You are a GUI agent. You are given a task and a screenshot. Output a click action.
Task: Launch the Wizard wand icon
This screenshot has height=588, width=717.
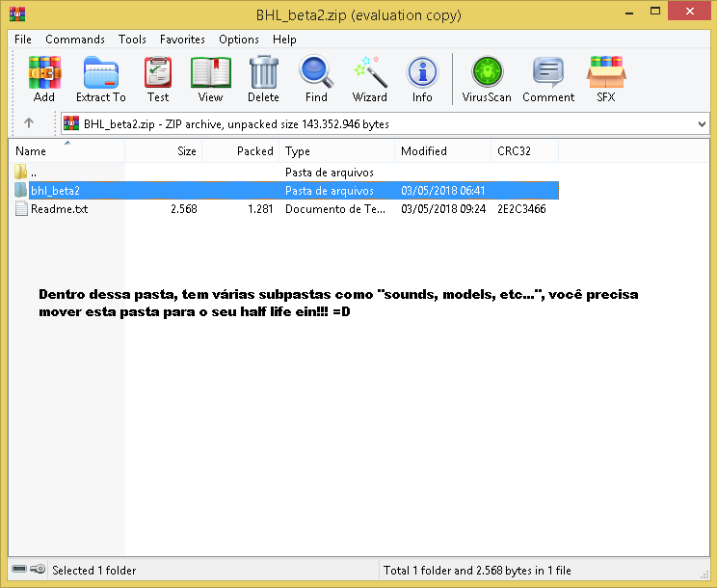tap(370, 71)
